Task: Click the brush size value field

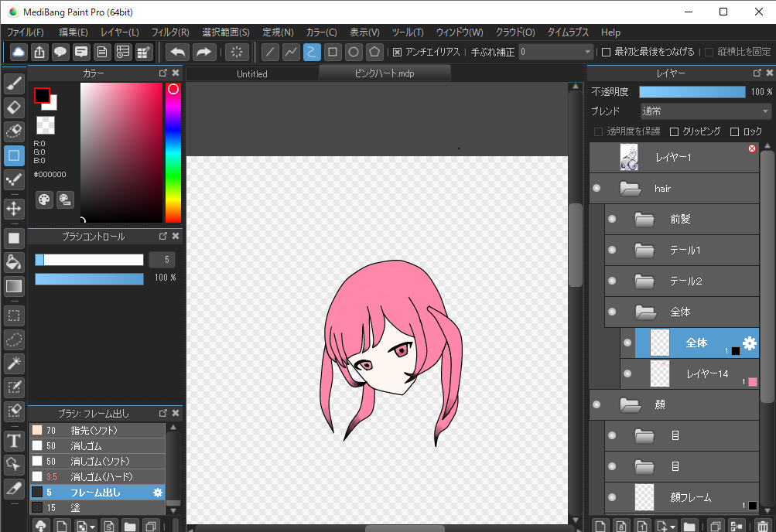Action: (162, 260)
